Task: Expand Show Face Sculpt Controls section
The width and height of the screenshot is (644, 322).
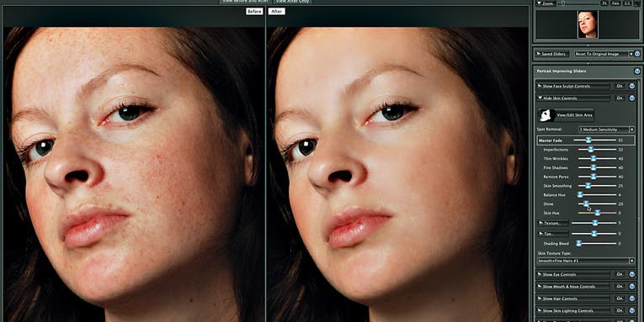Action: coord(573,86)
